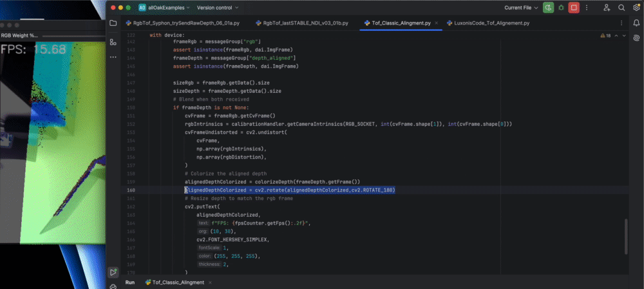Switch to RgbTof_Syphon_trySendRawDepth_06_01a.py tab

coord(182,23)
